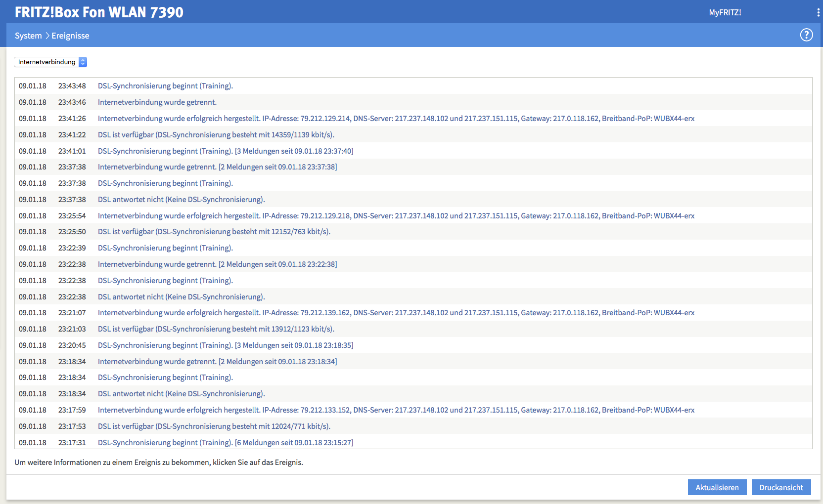Open the Internetverbindung filter dropdown

tap(50, 62)
